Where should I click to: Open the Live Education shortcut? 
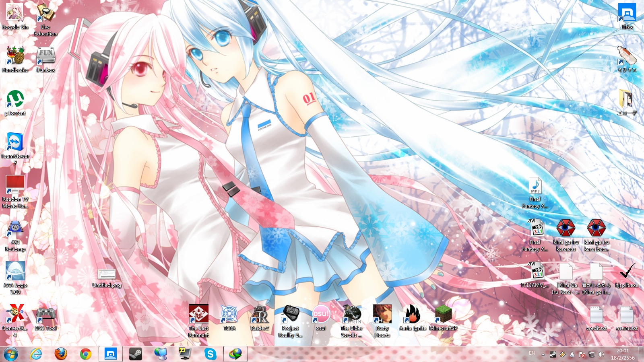click(45, 20)
